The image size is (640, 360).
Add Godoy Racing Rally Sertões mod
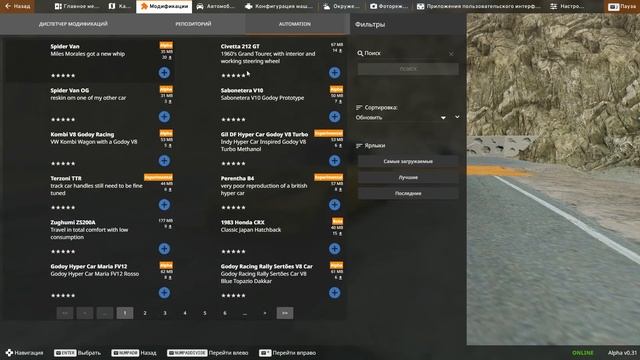pos(334,293)
